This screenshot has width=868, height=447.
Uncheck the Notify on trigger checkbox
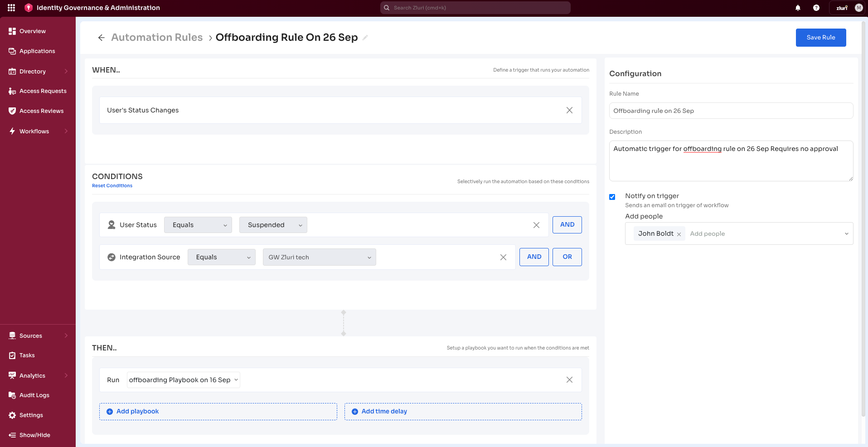[612, 197]
